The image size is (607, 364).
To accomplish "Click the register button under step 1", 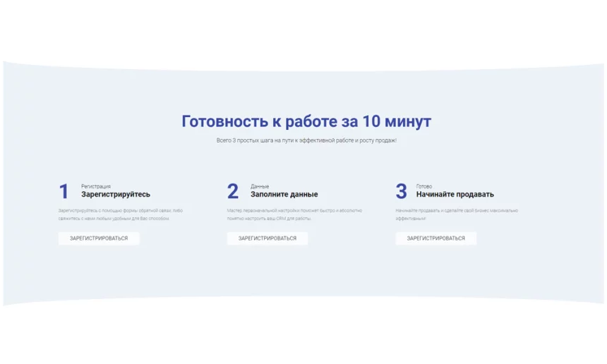I will (x=99, y=238).
